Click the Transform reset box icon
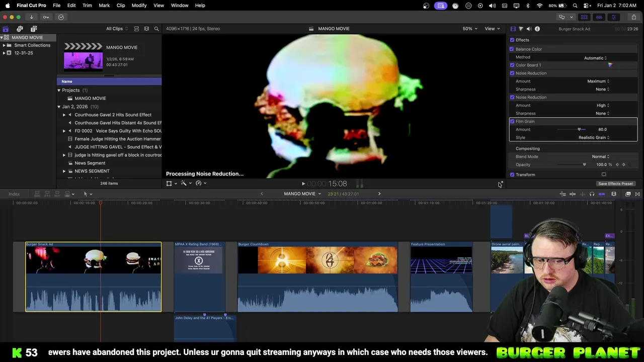Image resolution: width=644 pixels, height=362 pixels. coord(604,174)
